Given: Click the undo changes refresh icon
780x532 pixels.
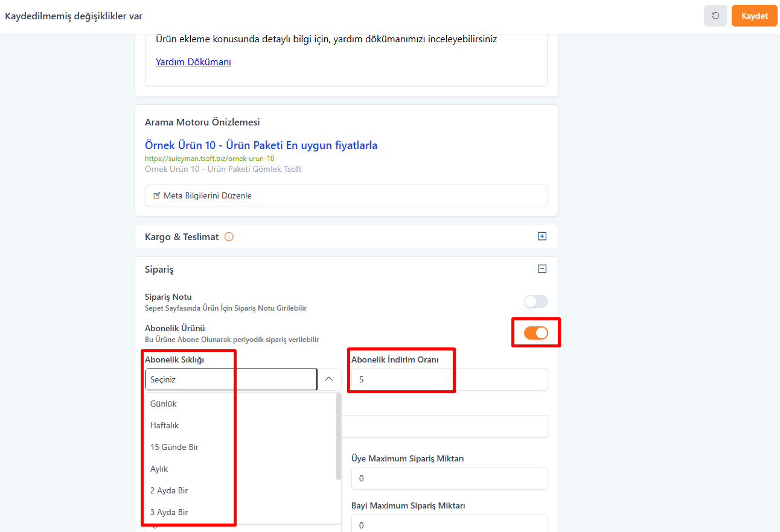Looking at the screenshot, I should pos(715,16).
